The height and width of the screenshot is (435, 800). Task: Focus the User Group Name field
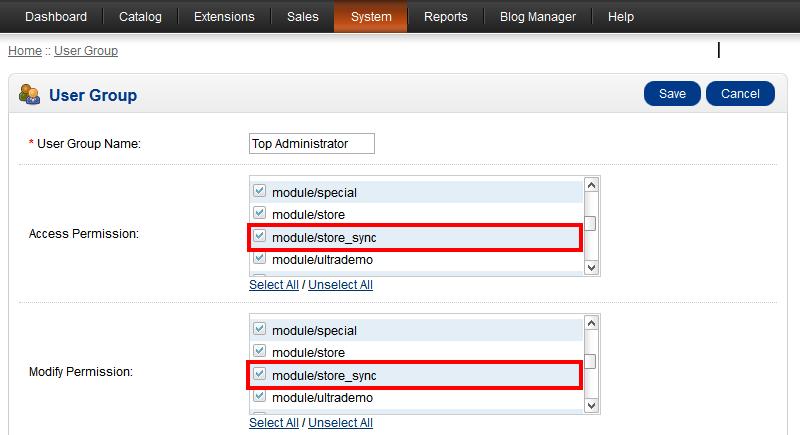(x=311, y=144)
